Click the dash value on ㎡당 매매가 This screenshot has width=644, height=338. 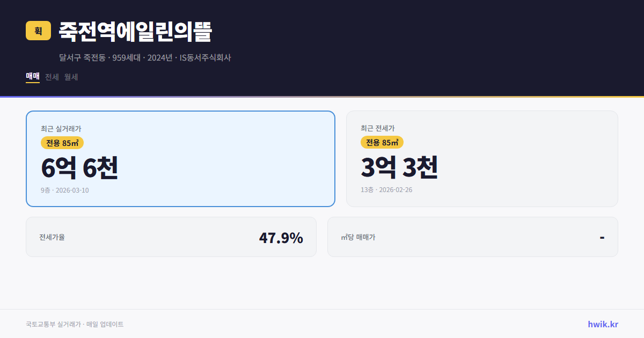(x=602, y=237)
